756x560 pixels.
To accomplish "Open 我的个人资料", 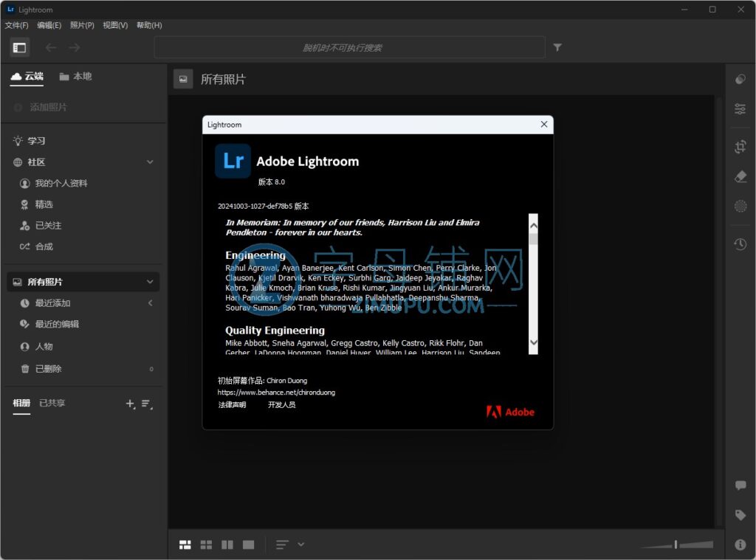I will [53, 183].
